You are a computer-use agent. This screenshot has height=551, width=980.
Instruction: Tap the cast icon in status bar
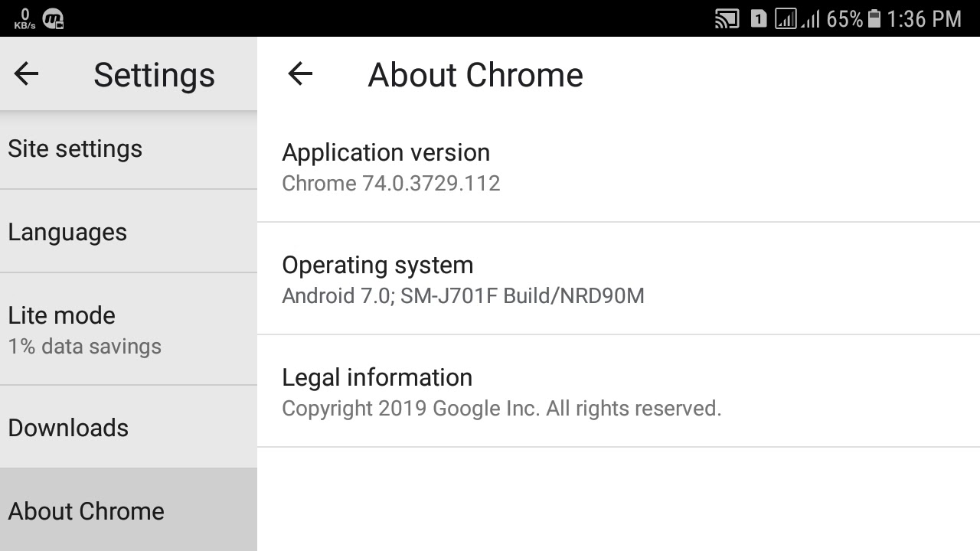click(x=727, y=18)
